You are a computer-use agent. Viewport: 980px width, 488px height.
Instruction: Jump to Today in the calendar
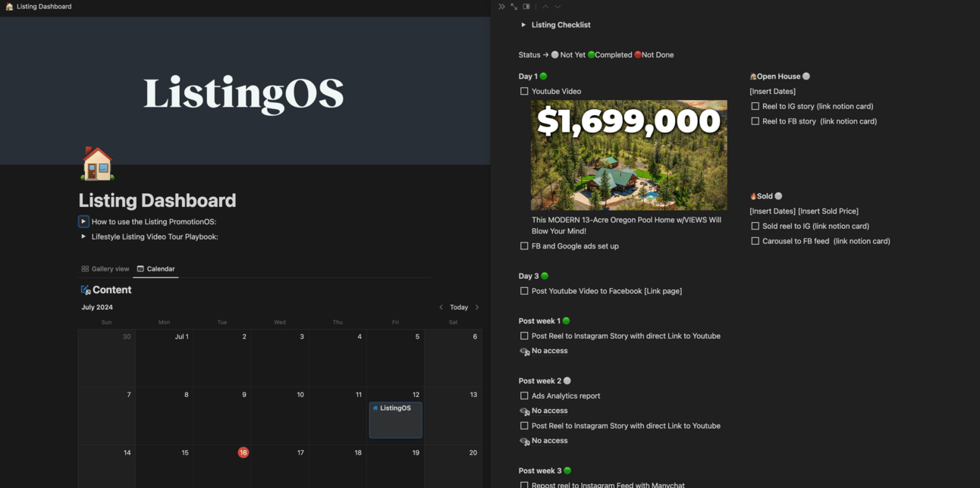459,308
